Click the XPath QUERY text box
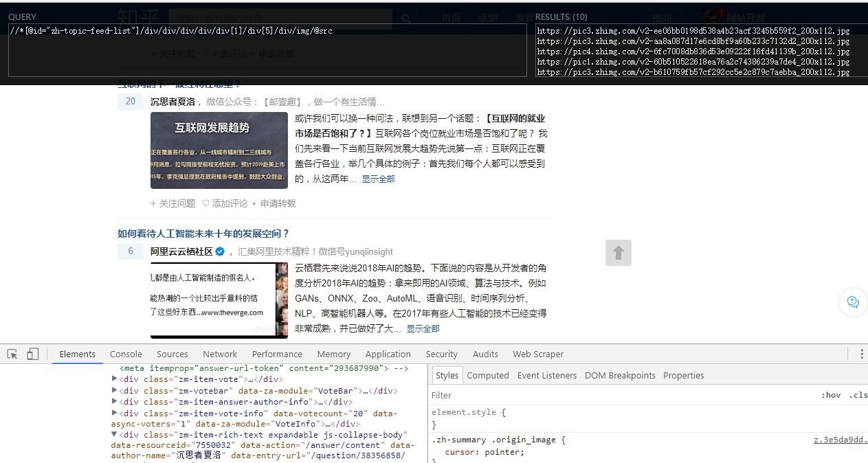 point(267,50)
